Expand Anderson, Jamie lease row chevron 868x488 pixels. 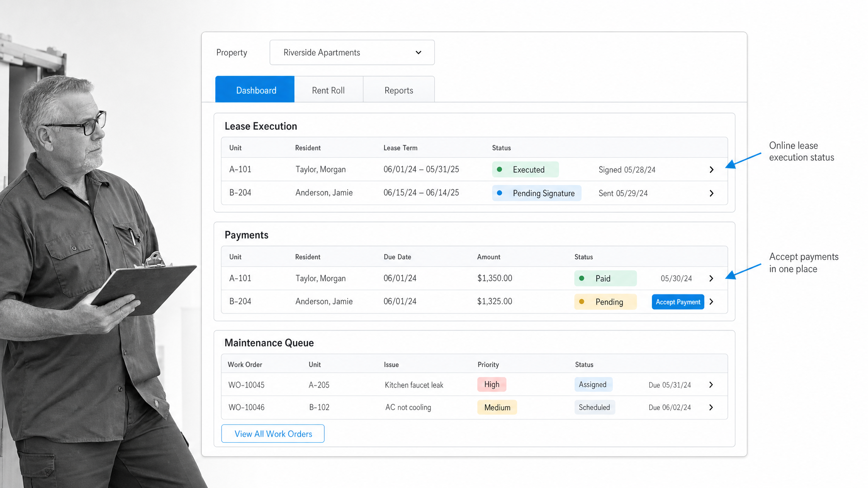coord(712,193)
